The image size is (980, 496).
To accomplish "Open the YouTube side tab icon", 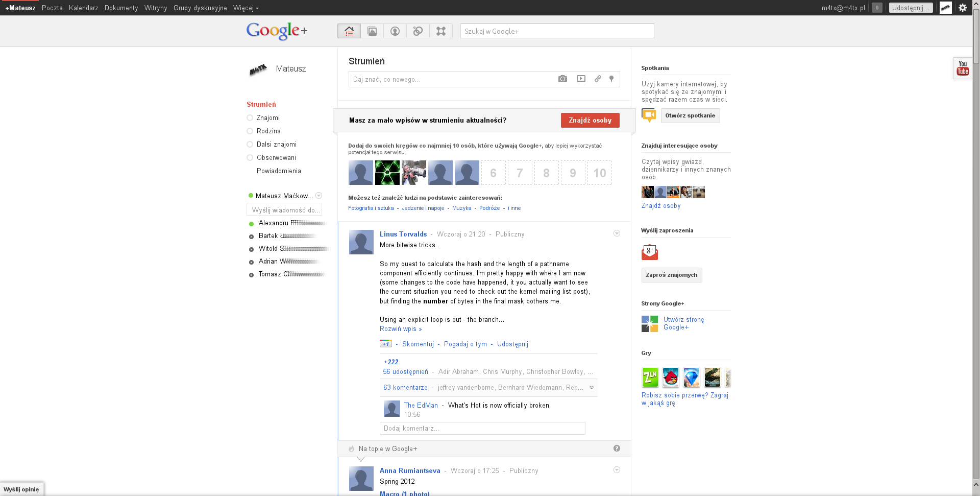I will click(x=963, y=68).
